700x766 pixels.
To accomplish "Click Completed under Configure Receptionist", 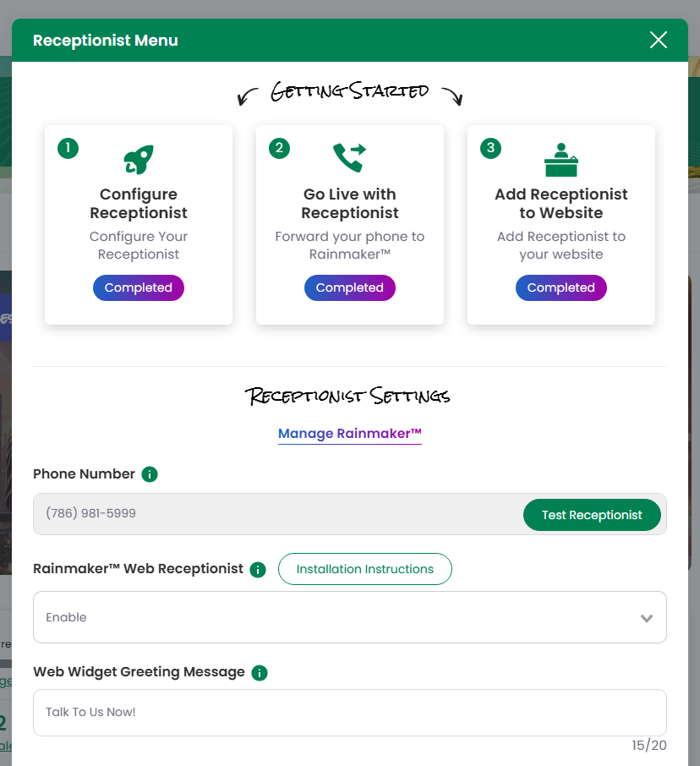I will (x=139, y=287).
